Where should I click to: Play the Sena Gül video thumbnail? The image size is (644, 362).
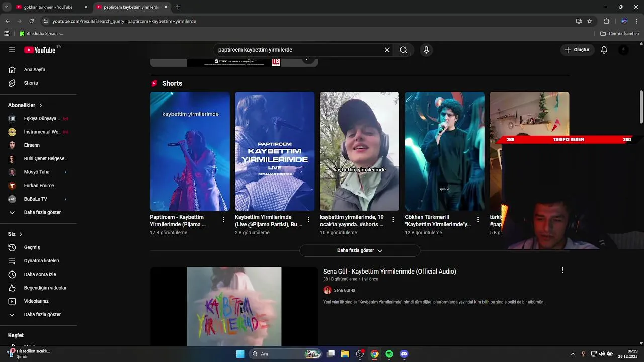234,306
